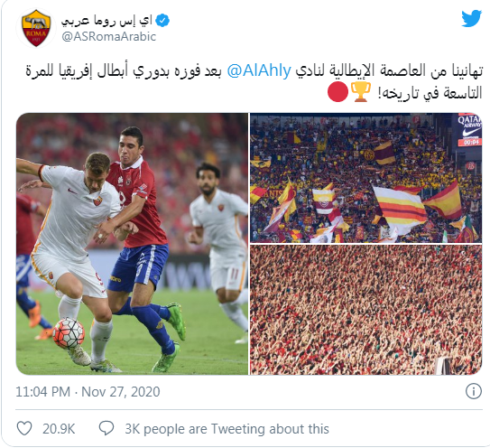Click the Qatar Airways scoreboard in photo
The image size is (490, 448).
click(x=468, y=130)
